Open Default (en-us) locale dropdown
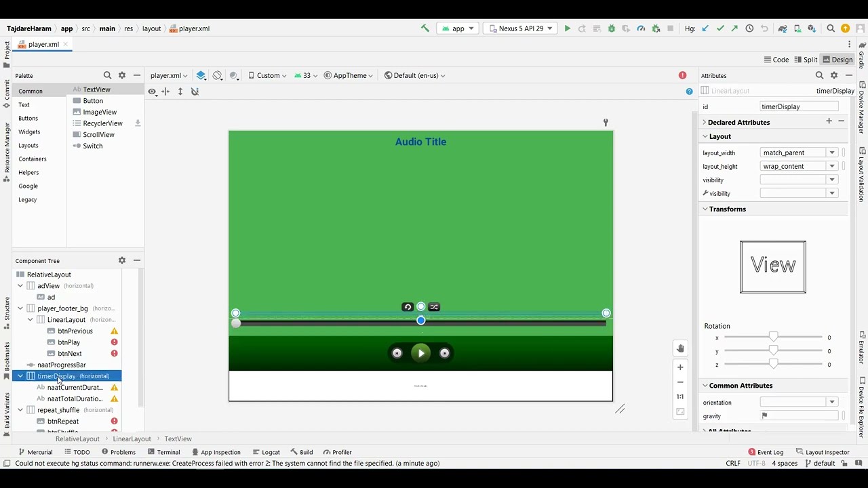The image size is (868, 488). (414, 75)
